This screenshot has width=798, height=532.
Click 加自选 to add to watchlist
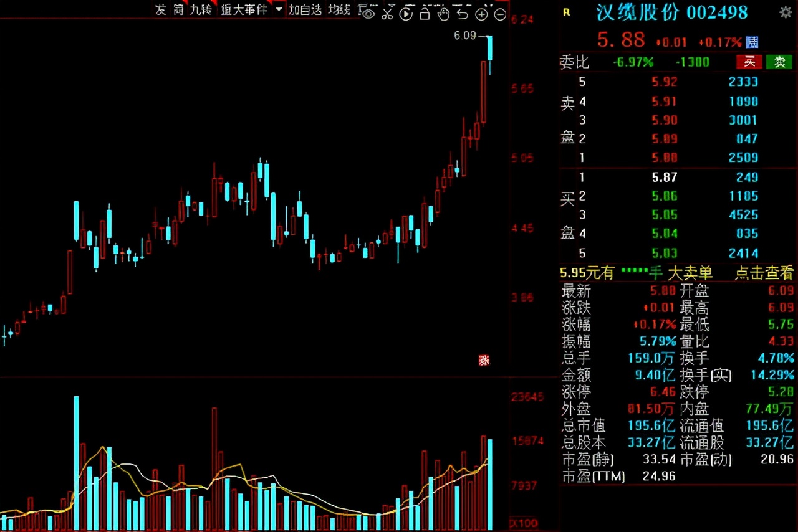pyautogui.click(x=305, y=10)
